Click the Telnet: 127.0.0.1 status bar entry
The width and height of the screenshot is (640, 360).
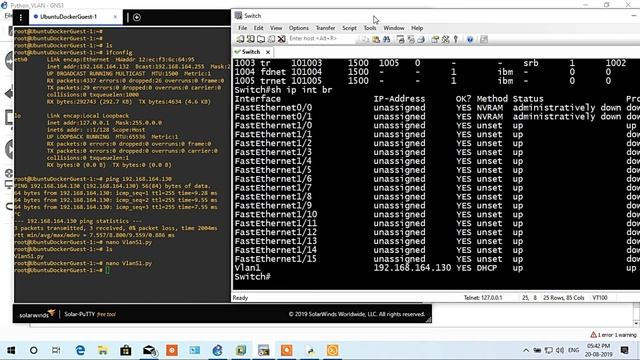pyautogui.click(x=483, y=298)
